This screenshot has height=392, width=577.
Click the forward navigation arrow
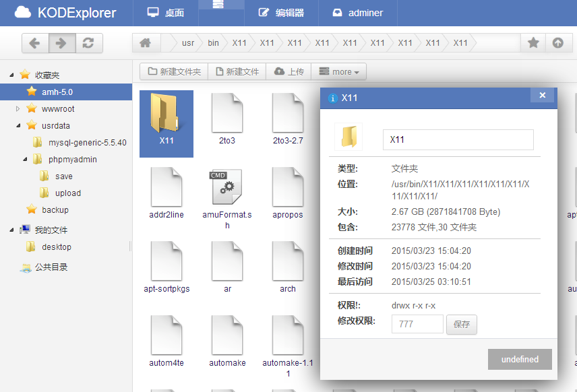pos(61,43)
